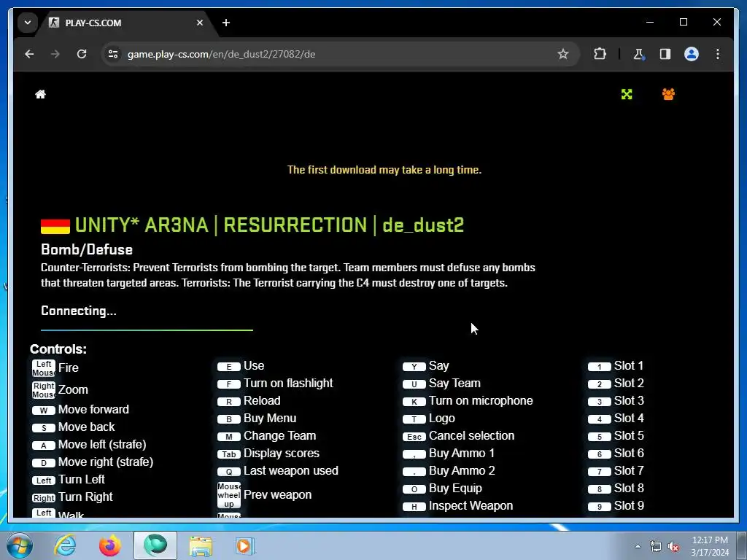Close the PLAY-CS.COM tab
Viewport: 747px width, 560px height.
(x=200, y=23)
